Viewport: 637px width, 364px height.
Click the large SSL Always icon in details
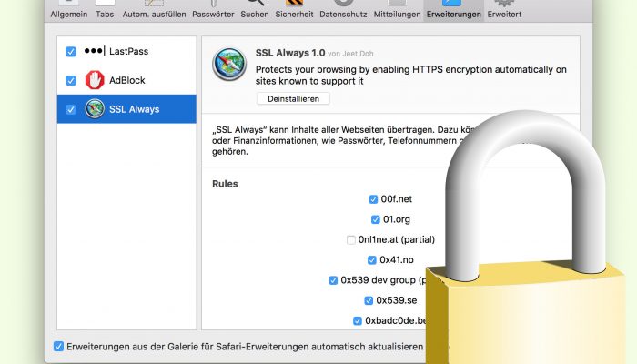click(229, 65)
